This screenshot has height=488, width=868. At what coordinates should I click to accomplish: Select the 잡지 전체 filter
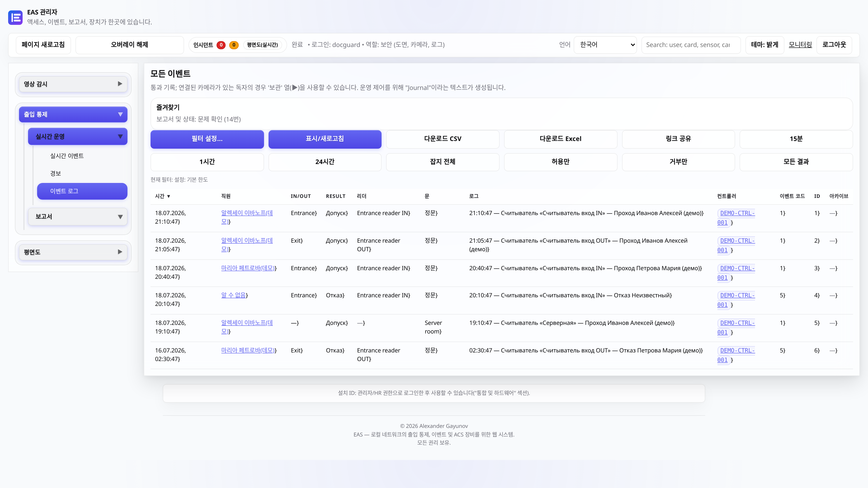[442, 162]
